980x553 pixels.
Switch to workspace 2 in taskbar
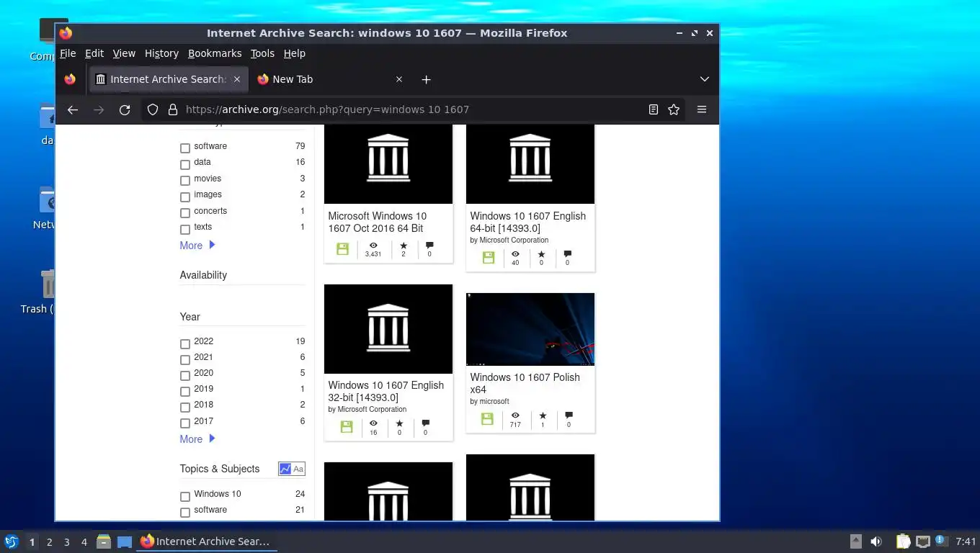tap(50, 541)
